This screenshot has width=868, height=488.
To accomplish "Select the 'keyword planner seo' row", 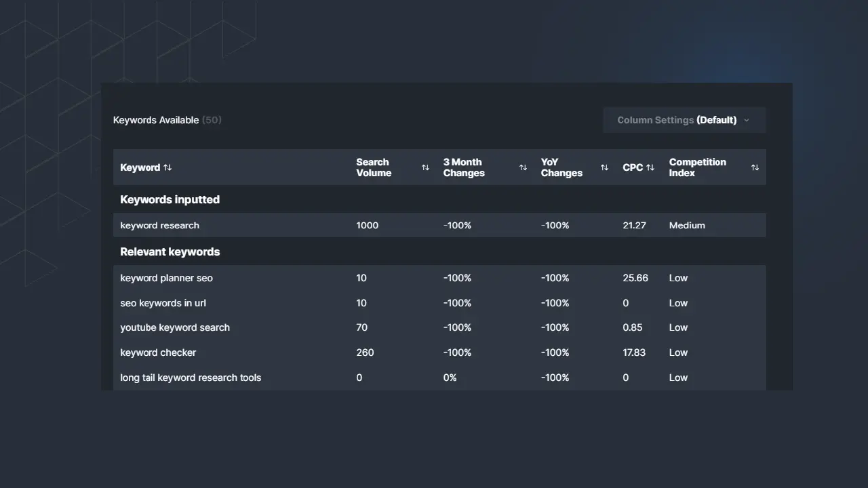I will (439, 278).
